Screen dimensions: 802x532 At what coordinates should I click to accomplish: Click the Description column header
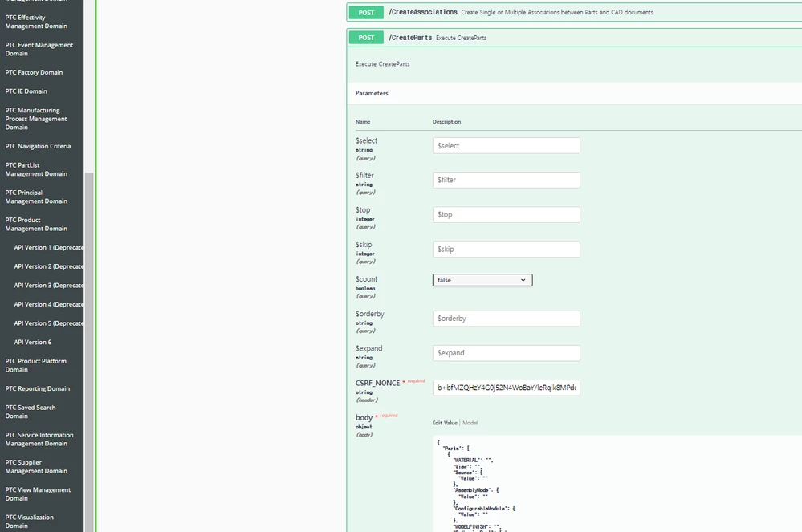(446, 122)
